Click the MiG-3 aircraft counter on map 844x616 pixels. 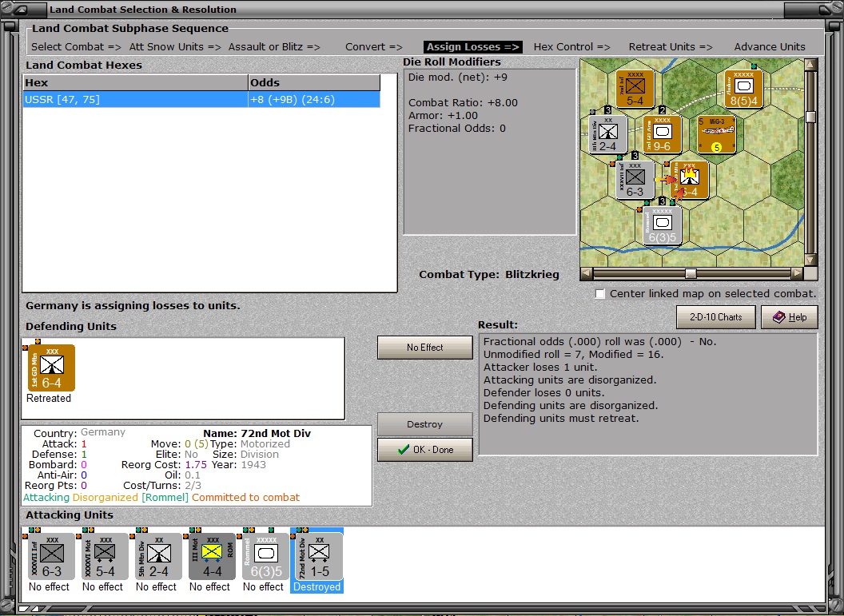[x=716, y=134]
